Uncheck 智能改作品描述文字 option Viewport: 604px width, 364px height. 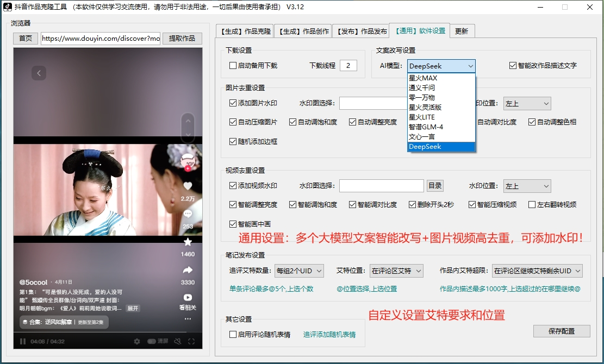pyautogui.click(x=513, y=66)
